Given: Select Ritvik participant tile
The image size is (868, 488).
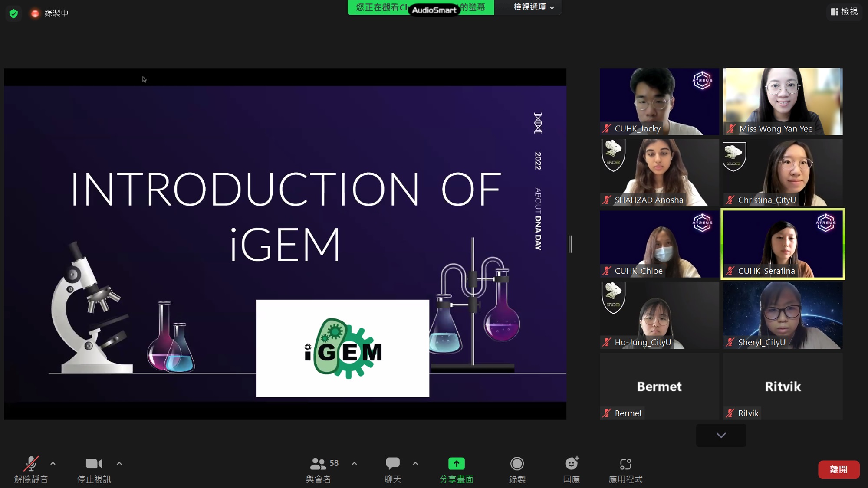Looking at the screenshot, I should (783, 386).
